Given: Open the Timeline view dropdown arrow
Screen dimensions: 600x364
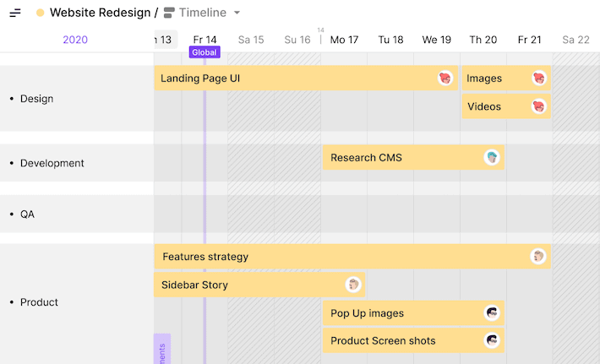Looking at the screenshot, I should click(237, 13).
